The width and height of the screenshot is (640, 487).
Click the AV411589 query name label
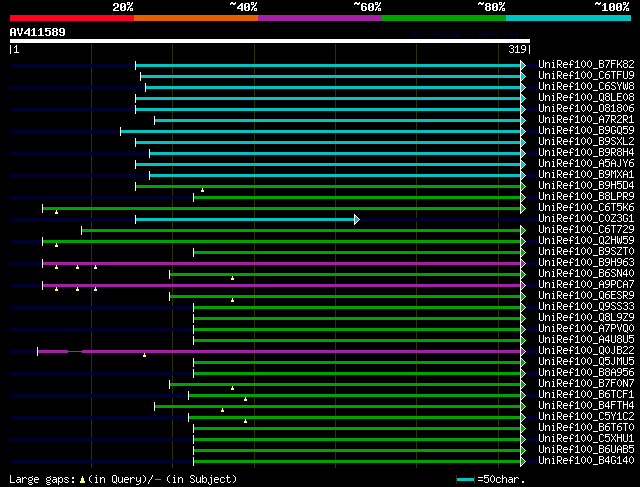[x=38, y=32]
